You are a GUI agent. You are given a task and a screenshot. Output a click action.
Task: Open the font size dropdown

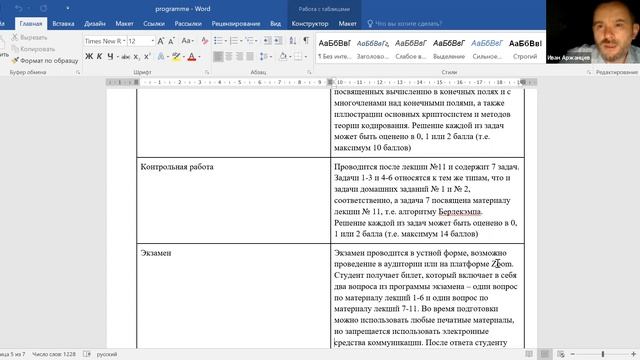click(153, 41)
